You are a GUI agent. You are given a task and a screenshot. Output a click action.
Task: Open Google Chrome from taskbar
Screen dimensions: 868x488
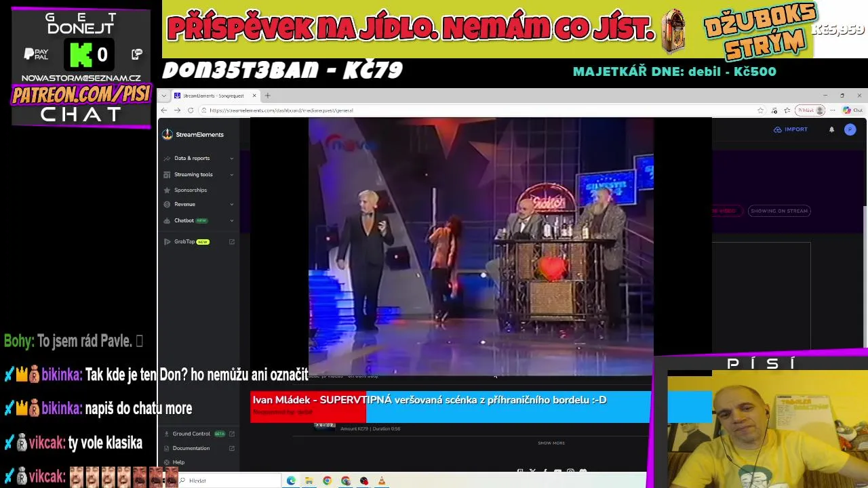(327, 481)
